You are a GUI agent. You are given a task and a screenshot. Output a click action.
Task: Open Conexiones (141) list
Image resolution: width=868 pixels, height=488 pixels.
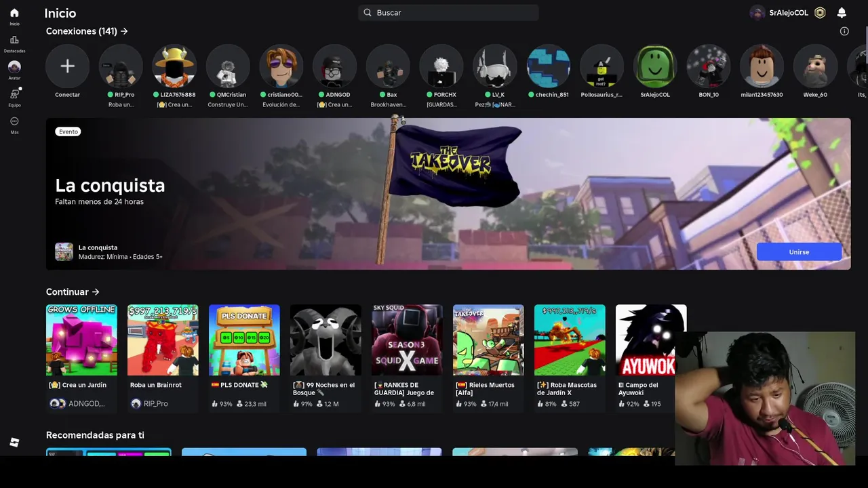click(87, 31)
